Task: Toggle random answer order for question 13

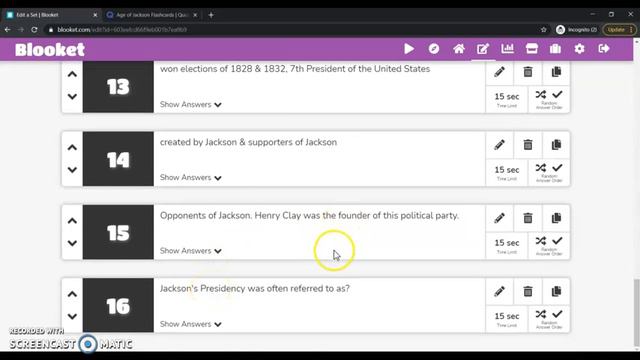Action: point(549,99)
